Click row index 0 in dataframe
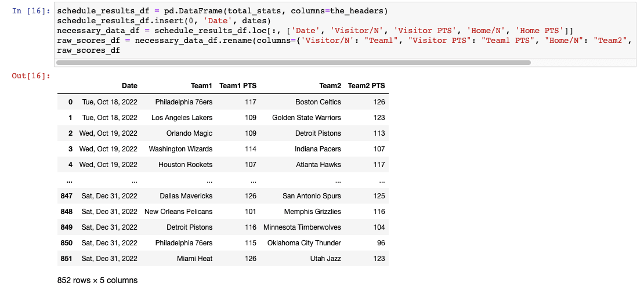The height and width of the screenshot is (290, 644). point(70,102)
